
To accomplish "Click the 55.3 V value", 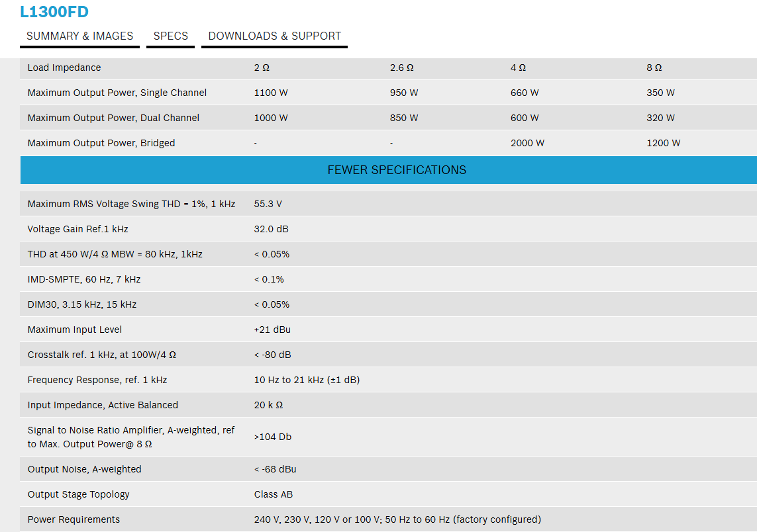I will coord(268,204).
